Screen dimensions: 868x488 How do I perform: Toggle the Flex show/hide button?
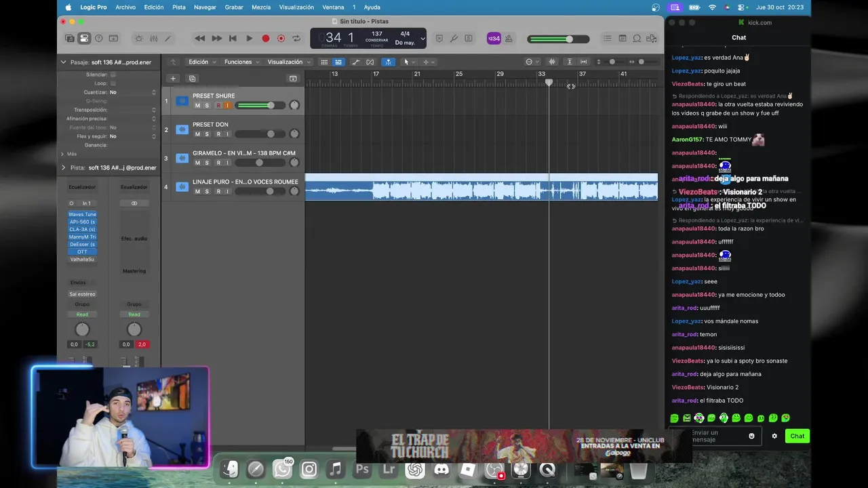(370, 62)
